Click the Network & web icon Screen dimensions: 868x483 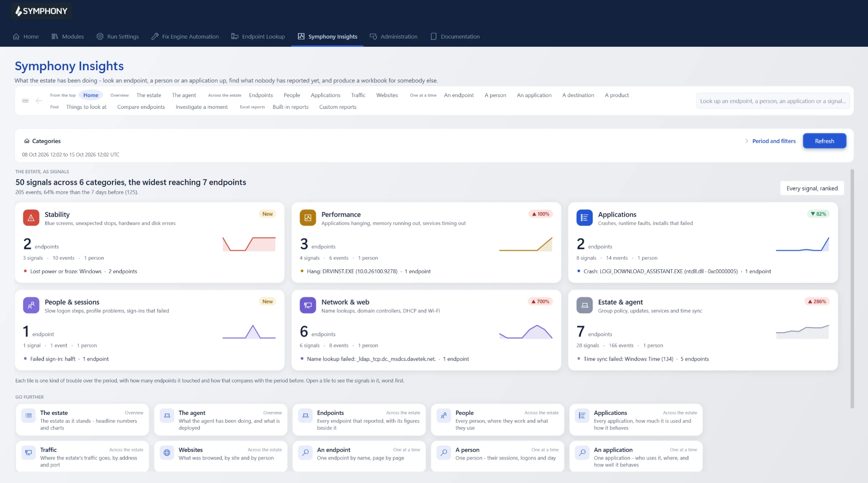coord(308,306)
